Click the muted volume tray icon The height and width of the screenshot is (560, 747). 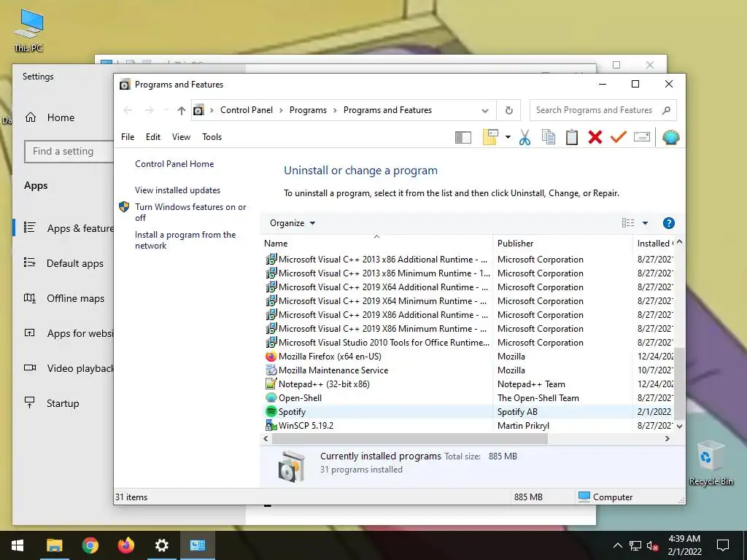[x=653, y=545]
